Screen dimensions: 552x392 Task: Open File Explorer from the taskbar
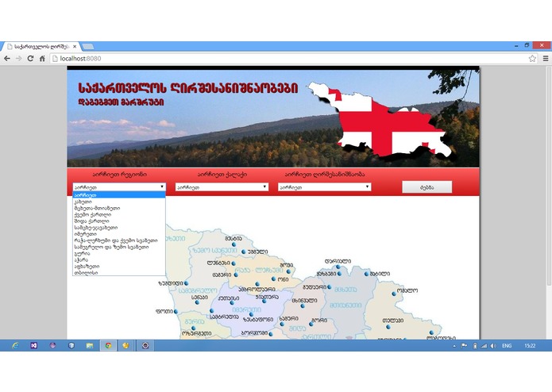tap(90, 346)
